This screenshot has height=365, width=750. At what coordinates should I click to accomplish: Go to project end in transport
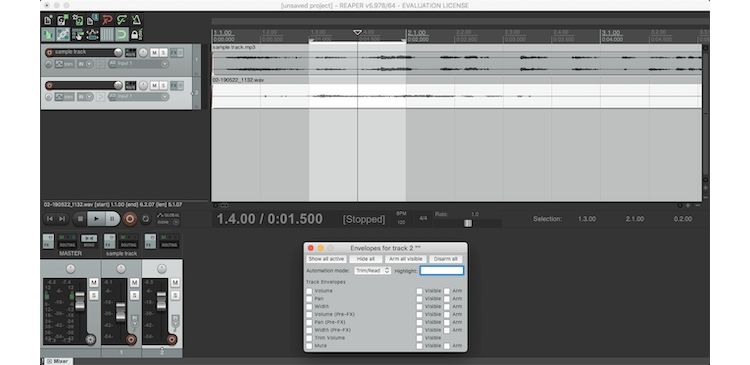pos(62,219)
